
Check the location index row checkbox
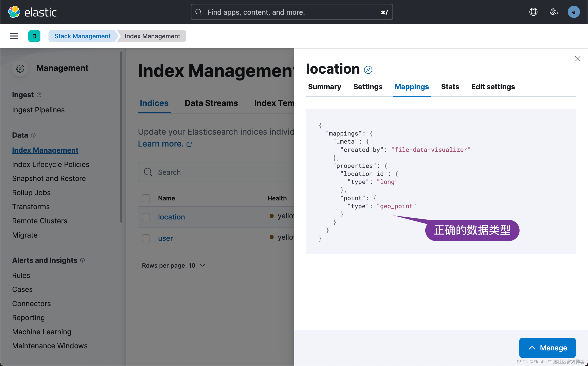(146, 217)
